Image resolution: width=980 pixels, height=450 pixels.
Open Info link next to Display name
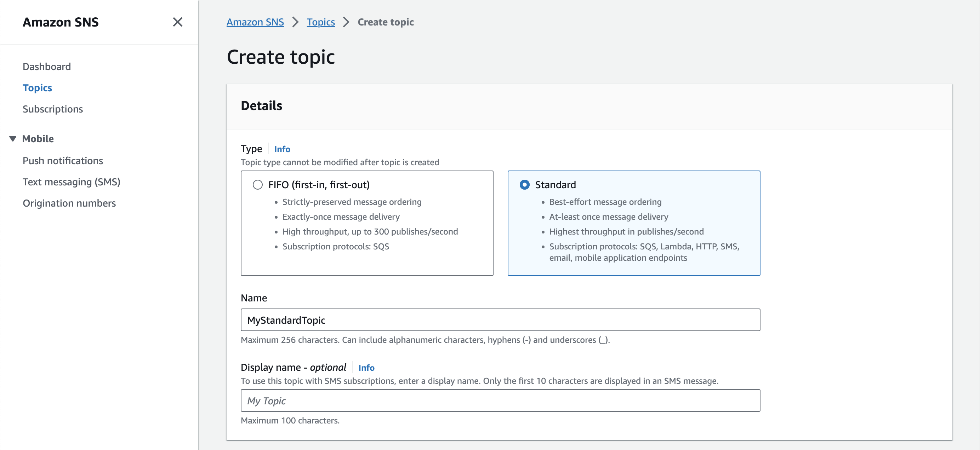click(x=366, y=368)
